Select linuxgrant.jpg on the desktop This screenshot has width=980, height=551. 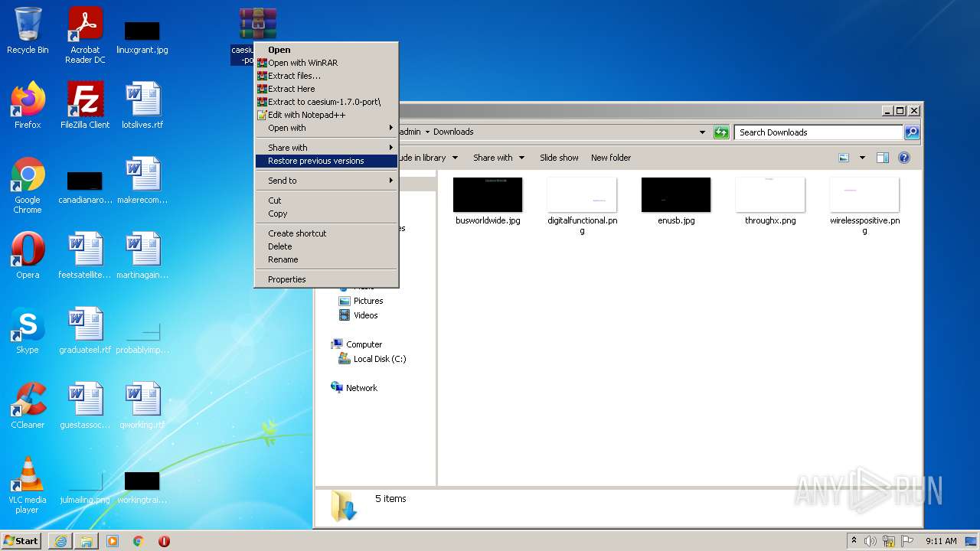click(x=142, y=37)
